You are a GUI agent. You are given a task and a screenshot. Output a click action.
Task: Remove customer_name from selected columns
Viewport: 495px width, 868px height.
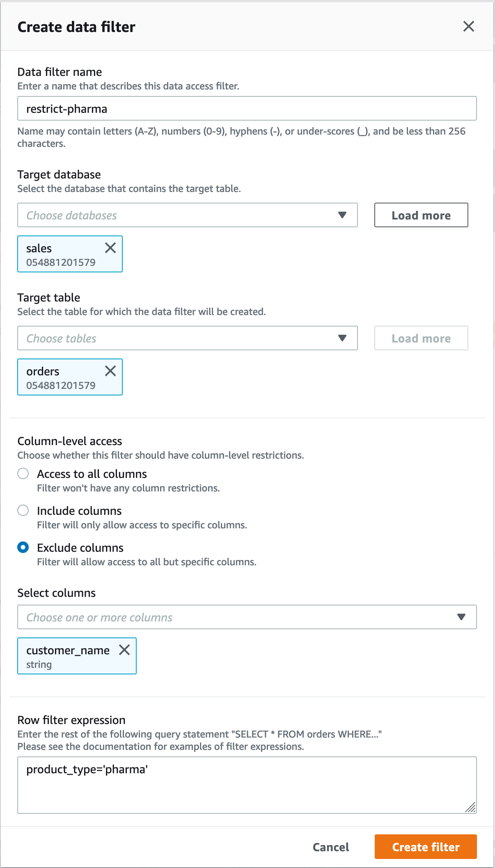click(x=124, y=650)
